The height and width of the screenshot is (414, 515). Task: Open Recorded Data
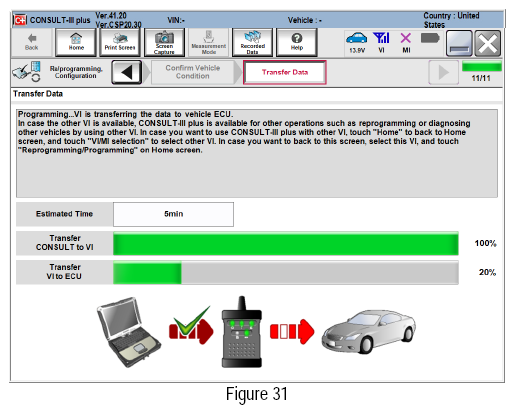[252, 42]
